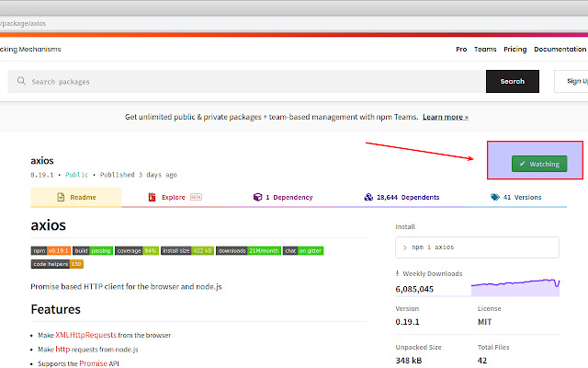Click the Features heading

[55, 309]
